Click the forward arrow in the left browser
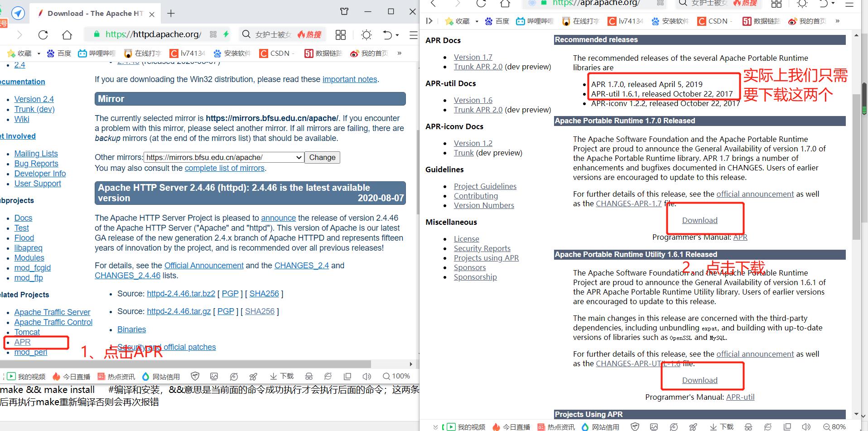The width and height of the screenshot is (868, 431). click(19, 35)
